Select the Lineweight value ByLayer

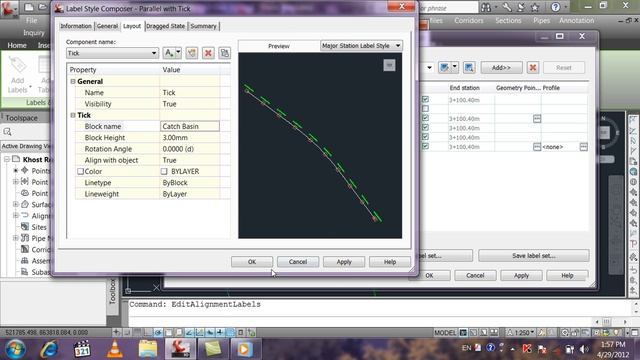[190, 194]
